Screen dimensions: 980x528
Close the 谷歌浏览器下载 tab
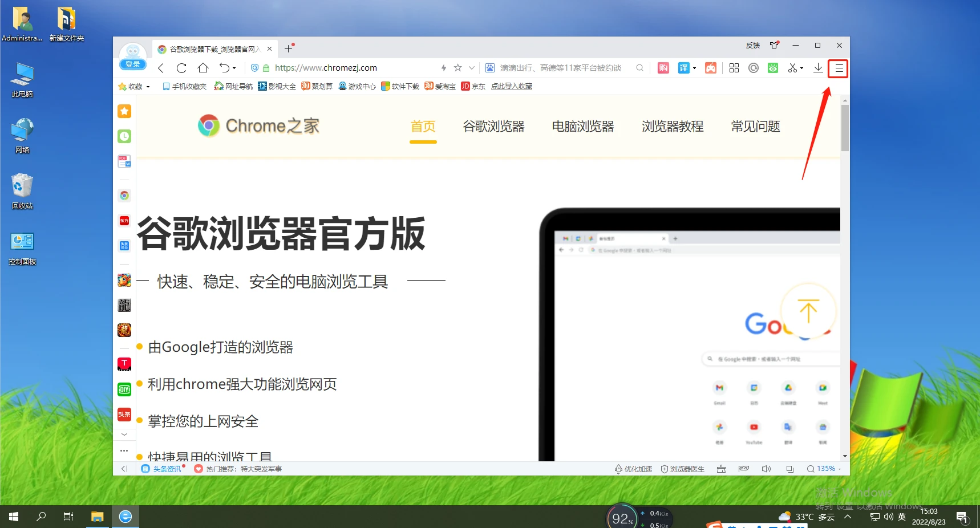(269, 49)
